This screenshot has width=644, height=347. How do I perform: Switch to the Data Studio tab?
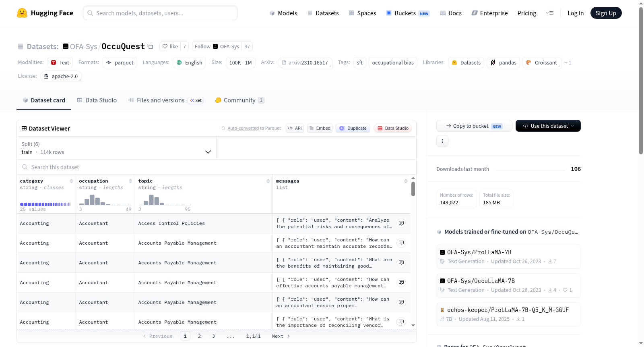[97, 100]
